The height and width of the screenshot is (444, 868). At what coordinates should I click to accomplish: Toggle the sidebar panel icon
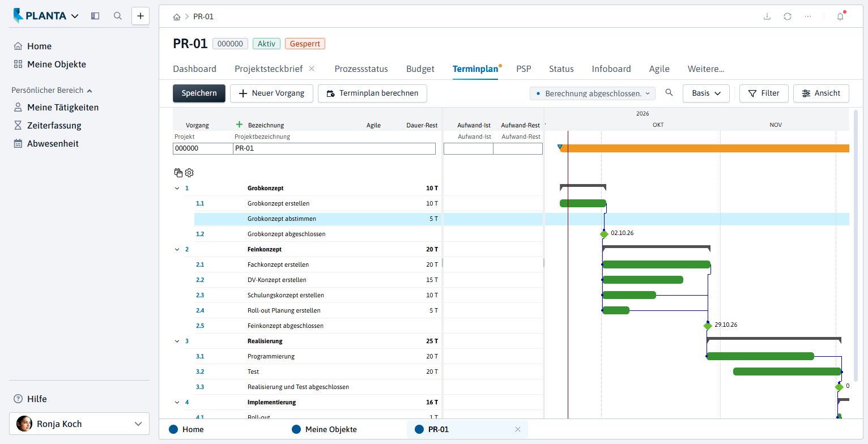(x=95, y=16)
